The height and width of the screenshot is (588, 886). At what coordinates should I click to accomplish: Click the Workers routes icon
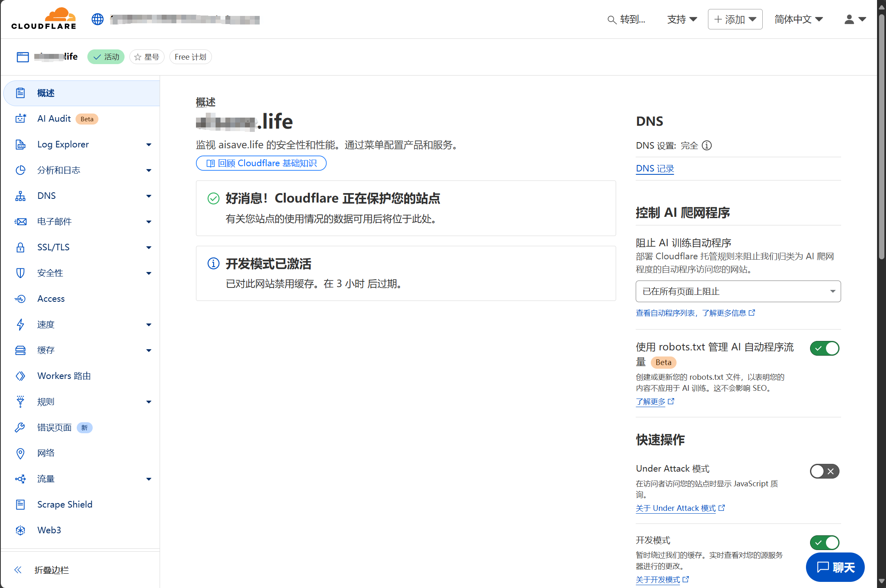coord(20,376)
